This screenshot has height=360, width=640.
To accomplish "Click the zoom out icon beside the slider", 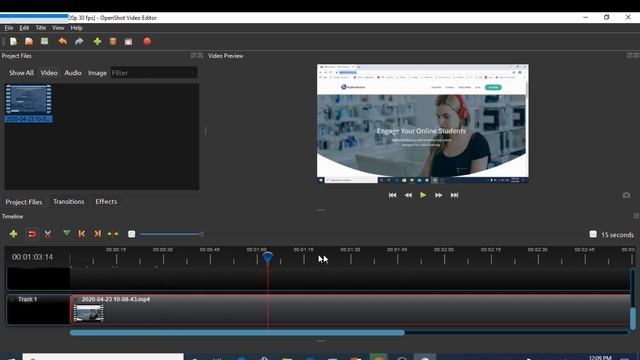I will 131,234.
